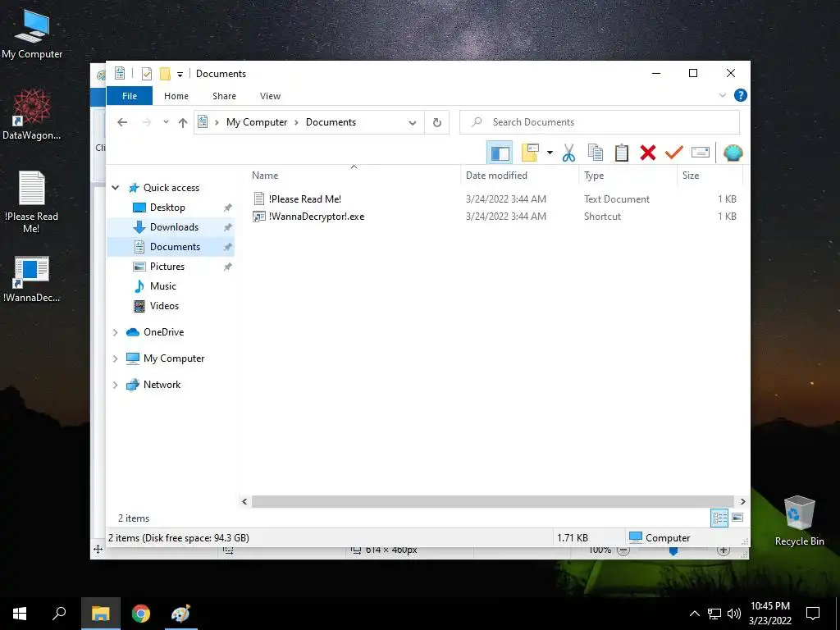840x630 pixels.
Task: Click the title bar document icon
Action: coord(120,73)
